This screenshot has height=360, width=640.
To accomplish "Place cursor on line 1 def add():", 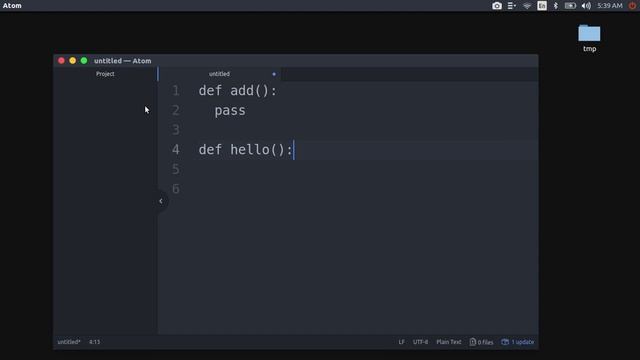I will coord(238,91).
